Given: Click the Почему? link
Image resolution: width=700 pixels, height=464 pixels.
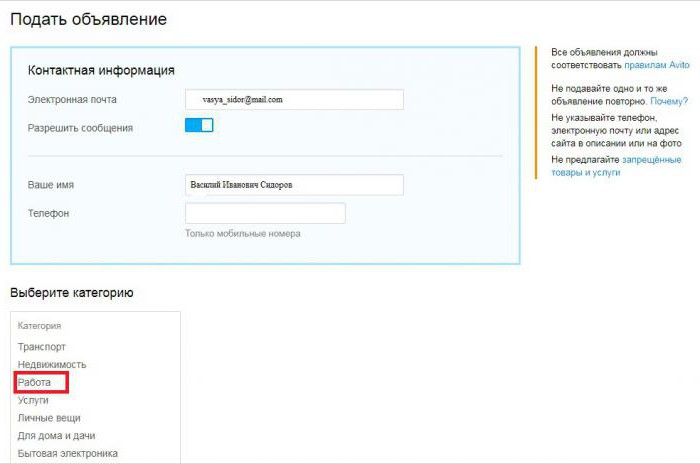Looking at the screenshot, I should pos(669,101).
